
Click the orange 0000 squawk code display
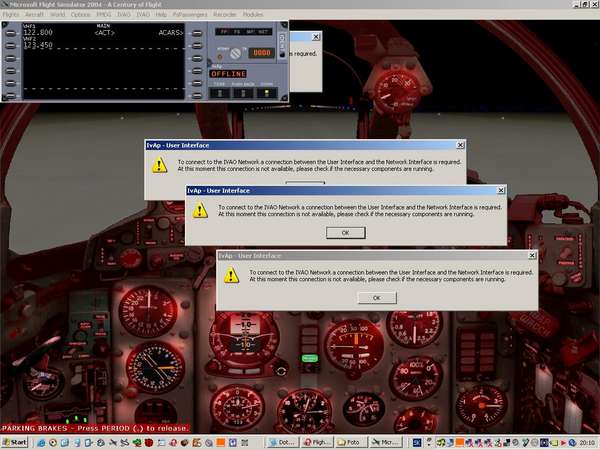coord(262,53)
